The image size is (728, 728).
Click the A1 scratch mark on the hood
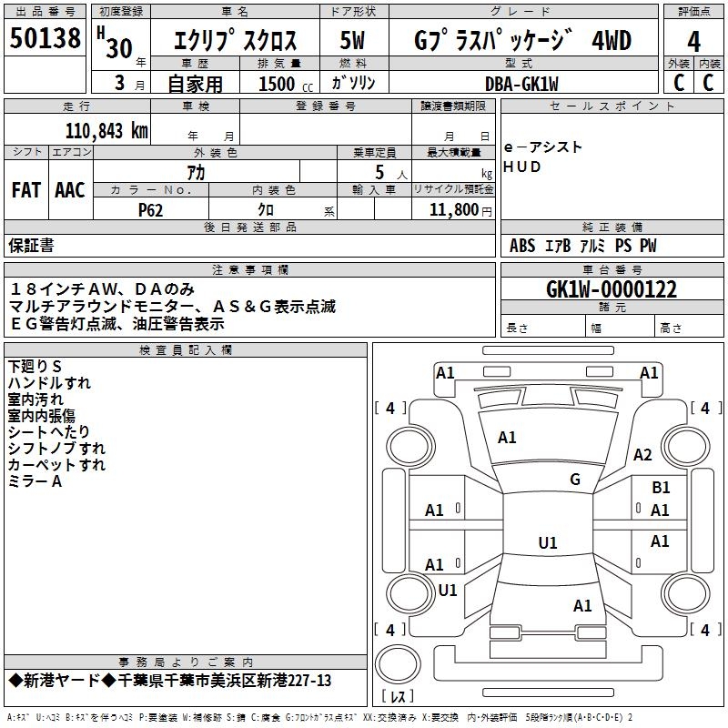point(507,438)
